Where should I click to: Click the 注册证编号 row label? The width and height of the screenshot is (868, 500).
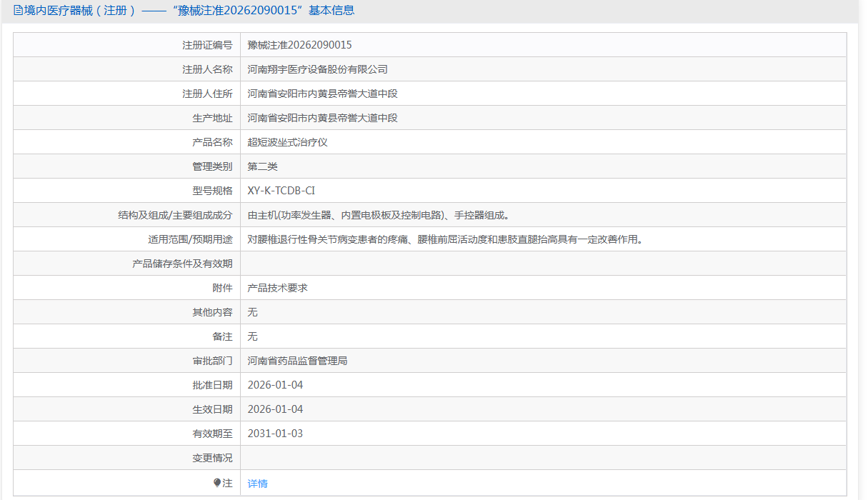(x=207, y=45)
